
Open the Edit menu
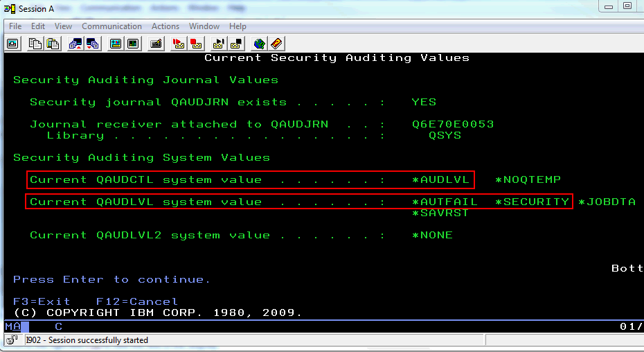point(38,26)
